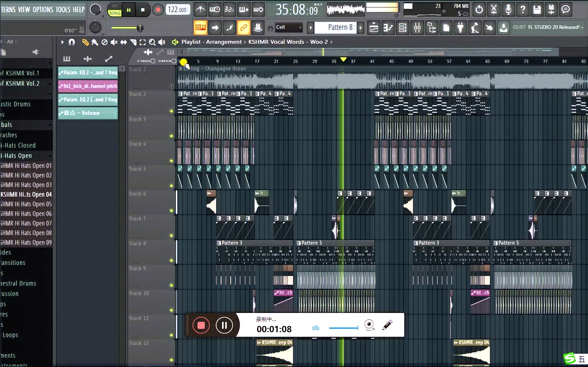Adjust the recorder volume slider
Screen dimensions: 588x367
pos(343,328)
